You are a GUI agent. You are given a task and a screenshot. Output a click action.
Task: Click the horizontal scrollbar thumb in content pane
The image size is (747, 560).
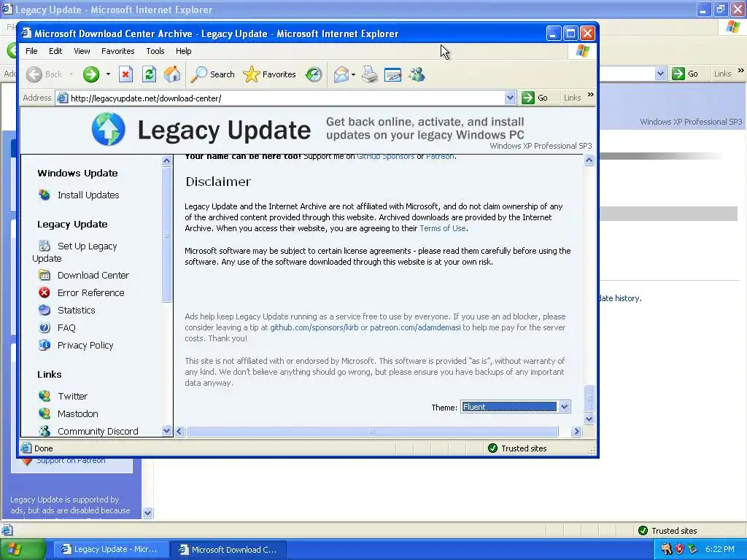371,432
